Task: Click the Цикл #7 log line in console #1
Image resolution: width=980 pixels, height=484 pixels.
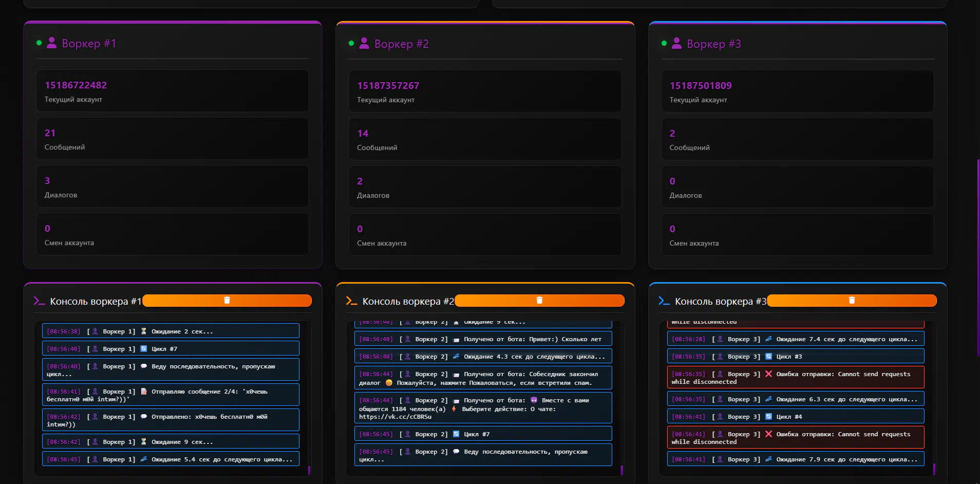Action: tap(171, 349)
